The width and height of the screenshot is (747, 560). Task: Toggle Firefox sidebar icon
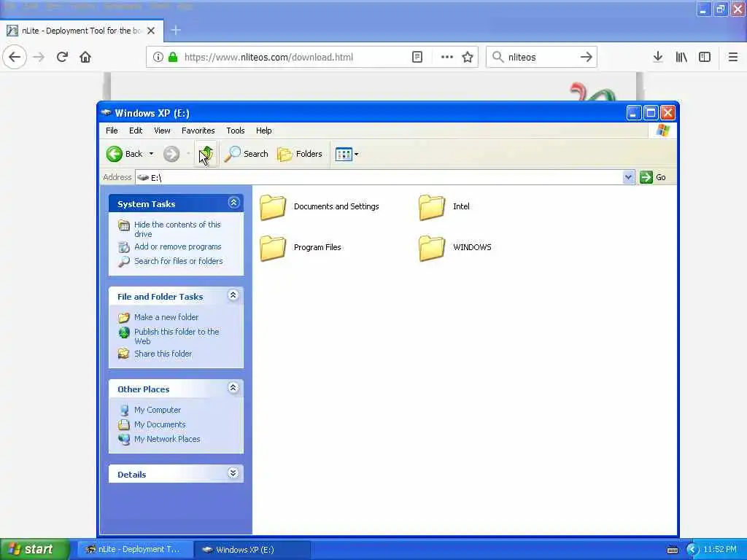[x=705, y=57]
